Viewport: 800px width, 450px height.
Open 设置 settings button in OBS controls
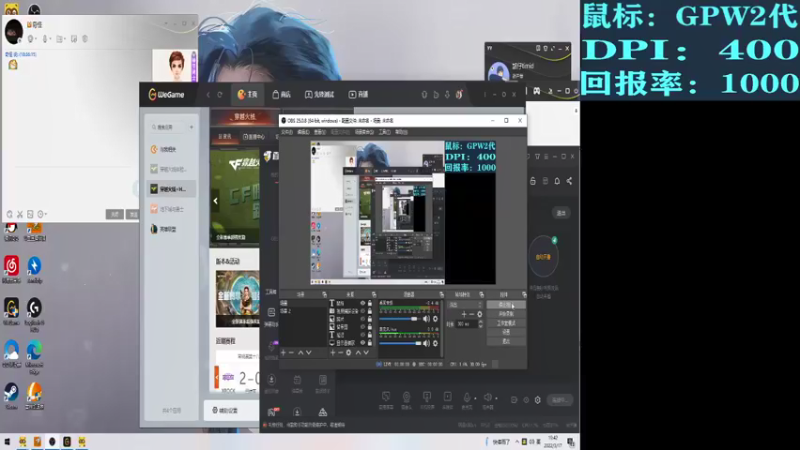click(506, 332)
